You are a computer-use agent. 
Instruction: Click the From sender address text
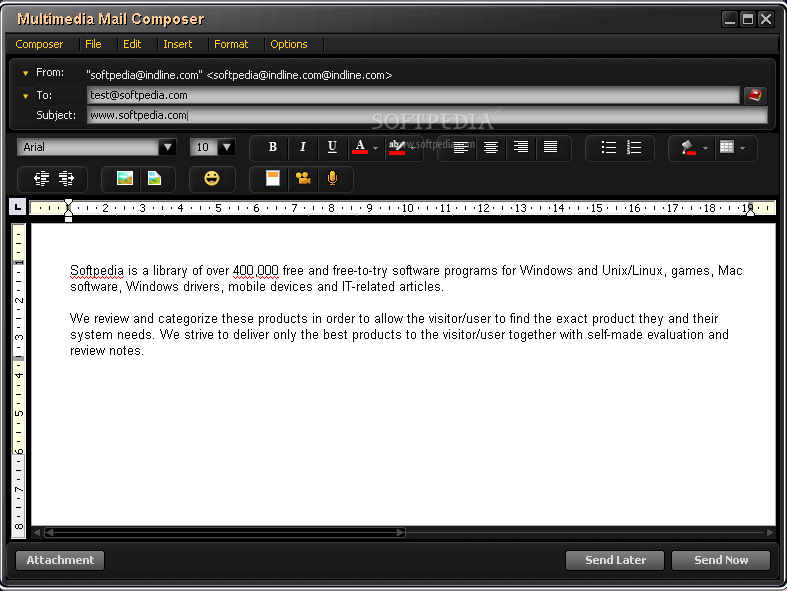click(x=239, y=75)
